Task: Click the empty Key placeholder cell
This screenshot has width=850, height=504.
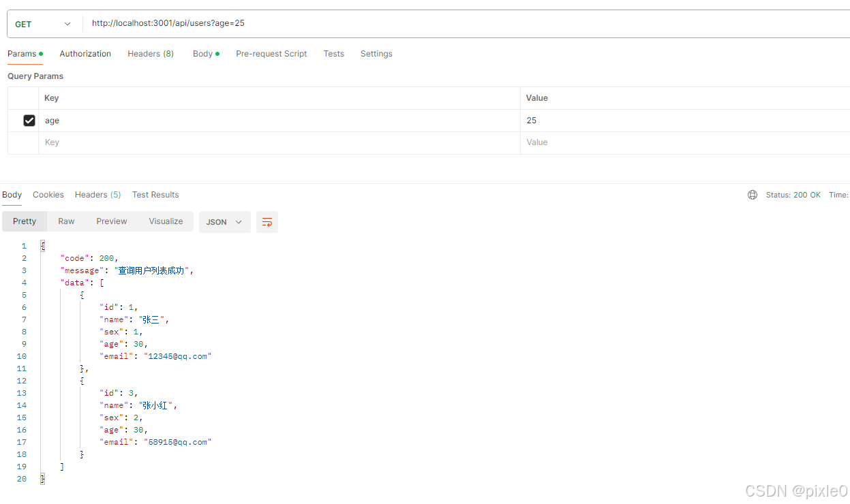Action: 279,142
